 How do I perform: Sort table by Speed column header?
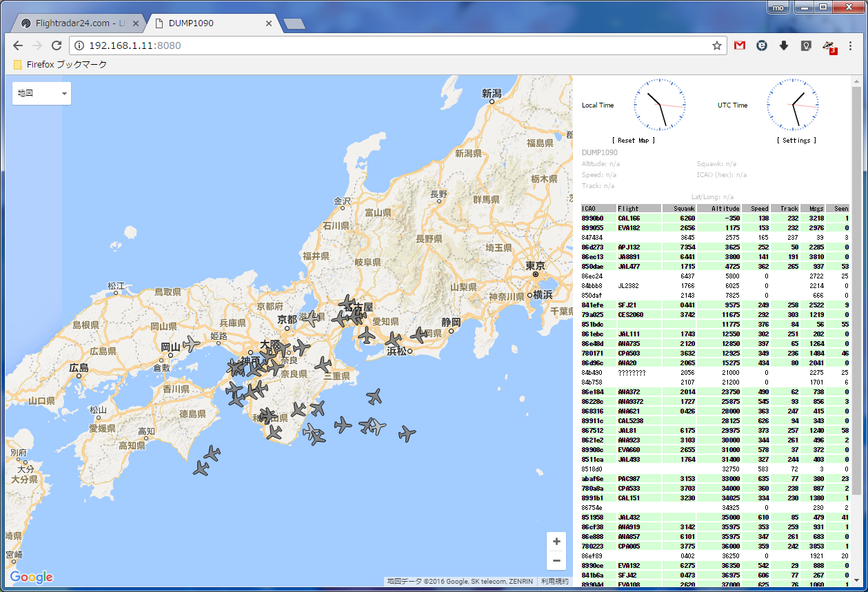756,208
